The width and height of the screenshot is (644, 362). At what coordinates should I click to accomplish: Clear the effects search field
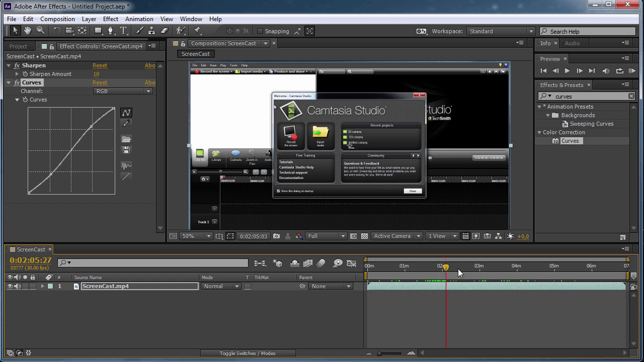(x=631, y=96)
